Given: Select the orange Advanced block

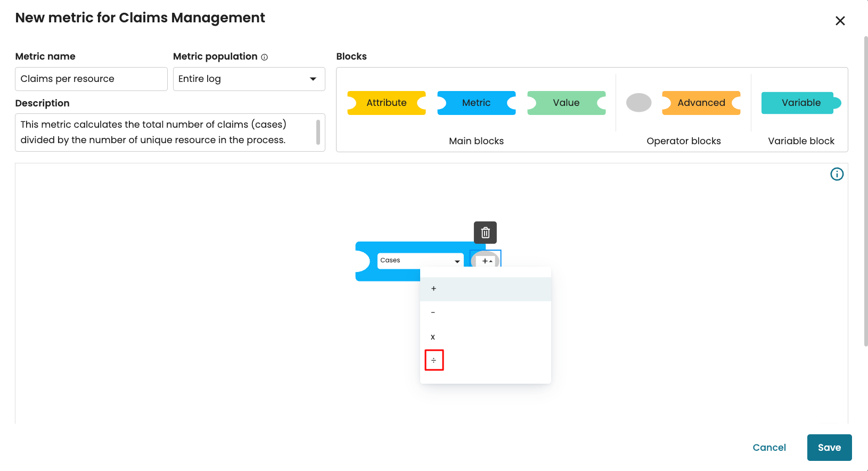Looking at the screenshot, I should point(701,103).
